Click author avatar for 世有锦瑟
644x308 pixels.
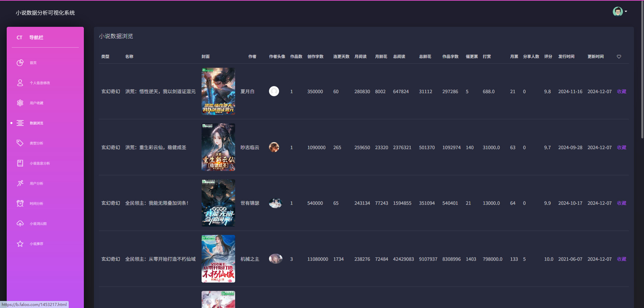coord(276,203)
